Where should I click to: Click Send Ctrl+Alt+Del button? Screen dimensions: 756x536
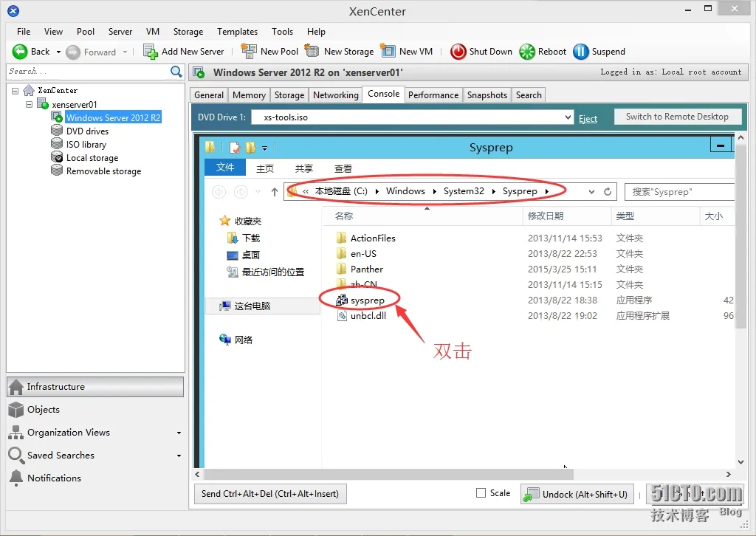tap(270, 494)
